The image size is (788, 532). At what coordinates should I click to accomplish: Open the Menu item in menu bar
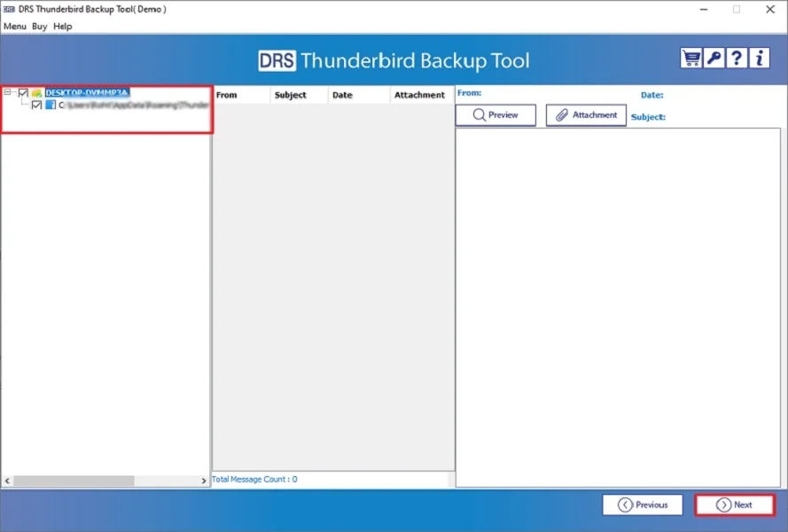pos(14,26)
